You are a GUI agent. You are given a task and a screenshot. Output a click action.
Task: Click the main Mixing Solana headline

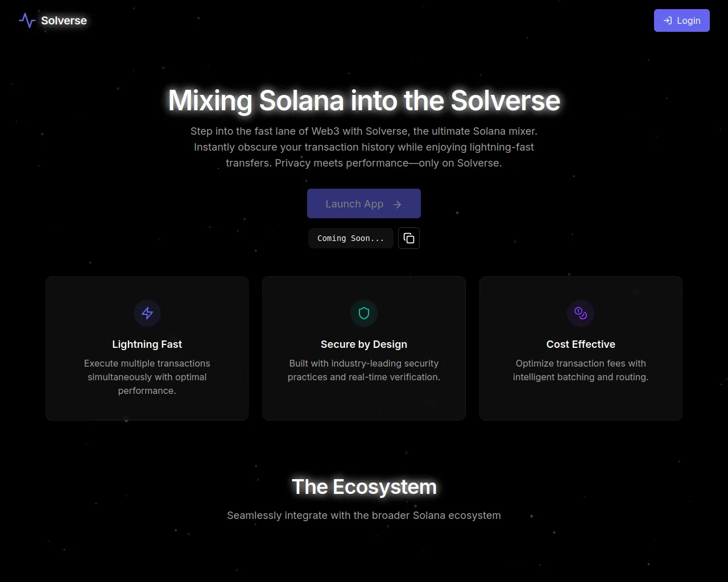(x=364, y=101)
